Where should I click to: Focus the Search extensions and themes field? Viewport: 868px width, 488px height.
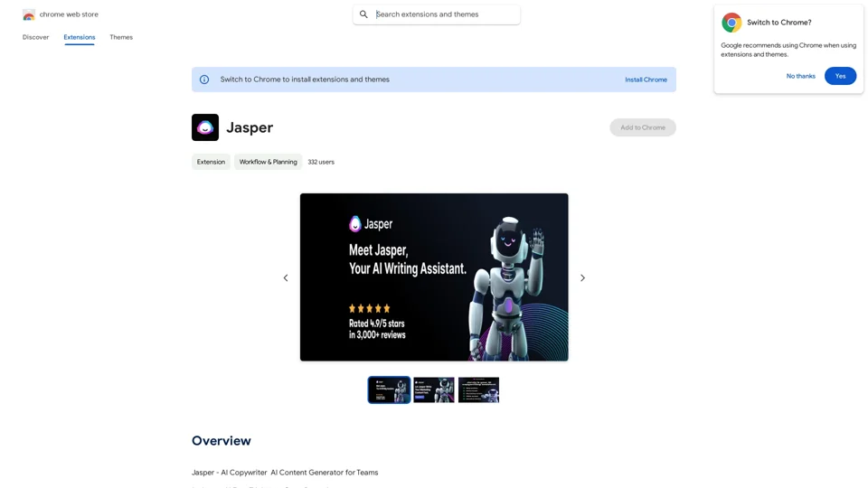[x=436, y=14]
